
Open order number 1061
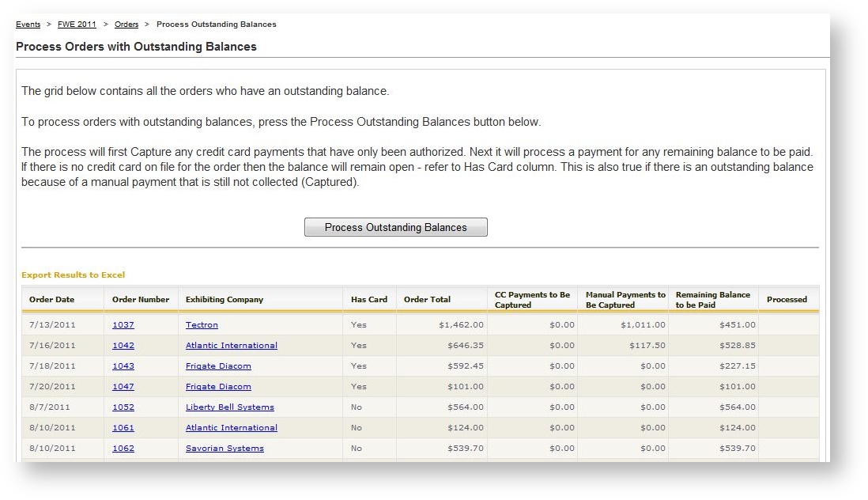pos(123,427)
